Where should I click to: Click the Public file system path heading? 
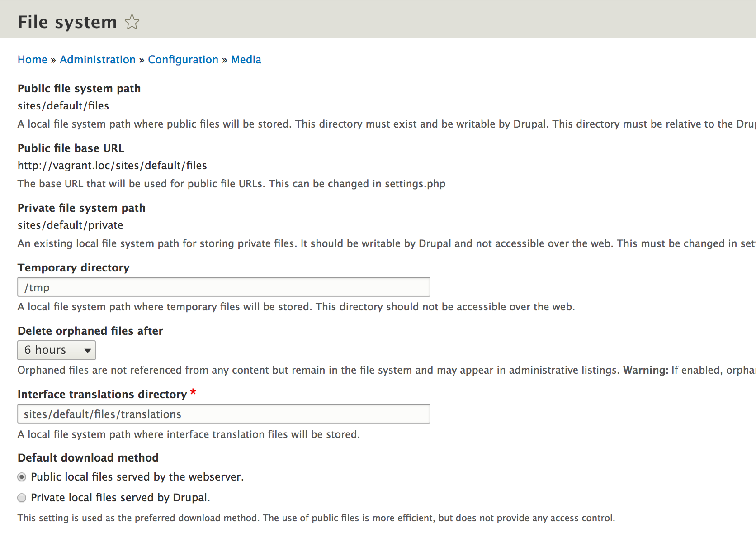79,89
